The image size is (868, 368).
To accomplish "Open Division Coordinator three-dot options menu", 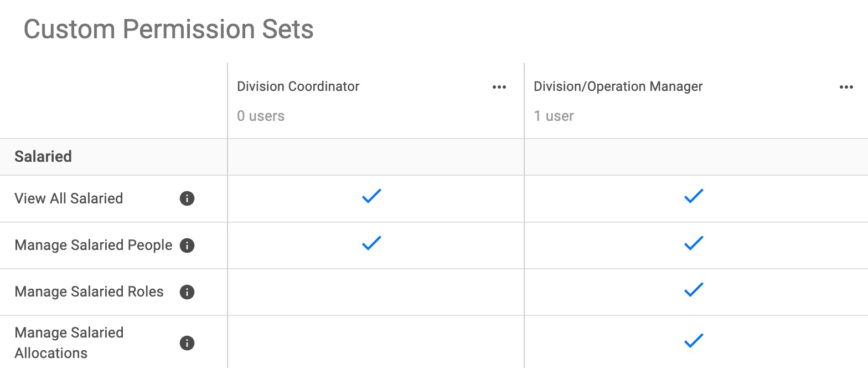I will click(x=499, y=87).
